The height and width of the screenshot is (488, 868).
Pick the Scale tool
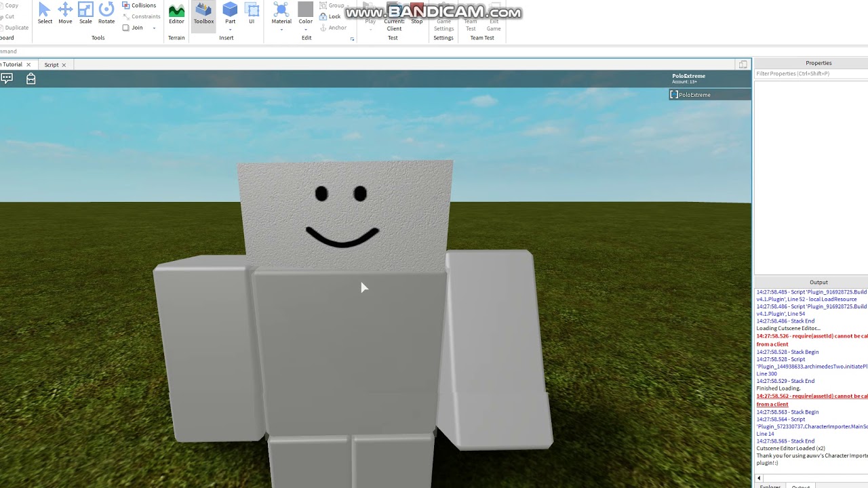point(85,14)
